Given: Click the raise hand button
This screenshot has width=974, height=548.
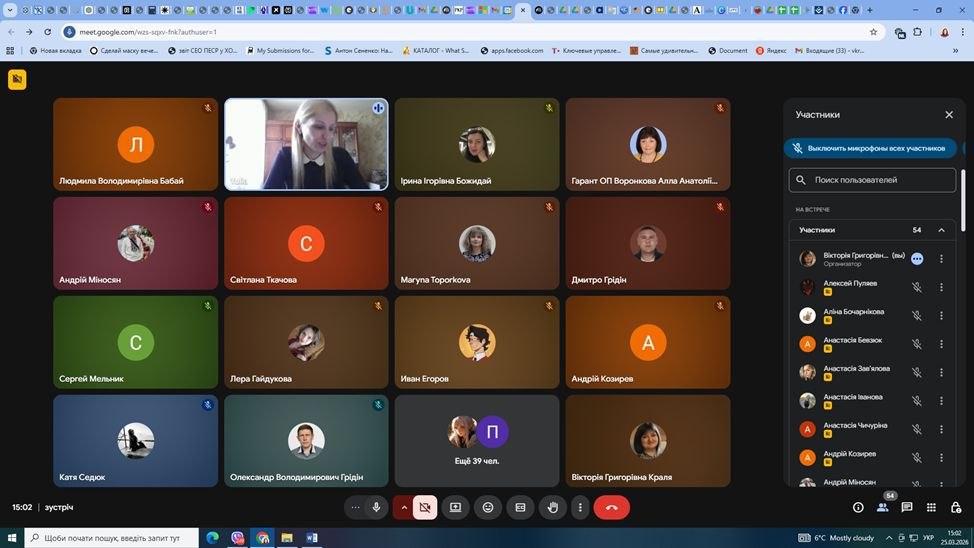Looking at the screenshot, I should coord(553,507).
